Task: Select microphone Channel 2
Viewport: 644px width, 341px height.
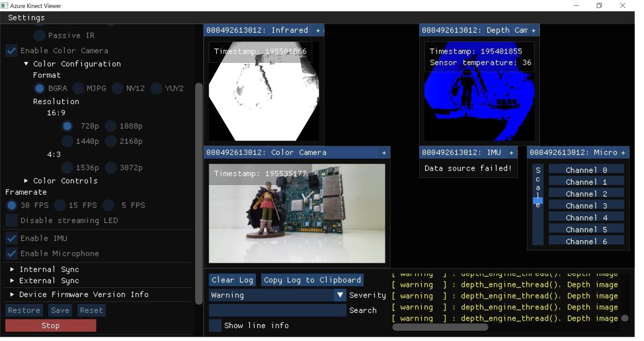Action: coord(586,194)
